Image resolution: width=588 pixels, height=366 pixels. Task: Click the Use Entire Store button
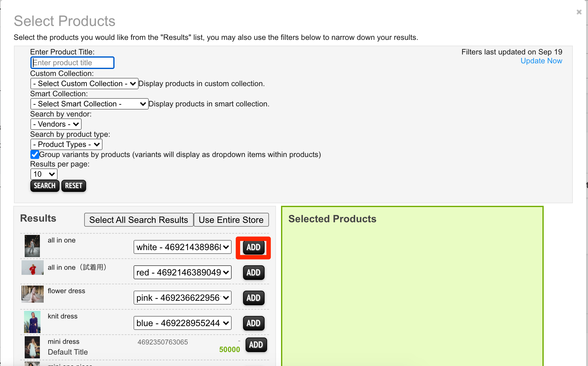[x=231, y=220]
